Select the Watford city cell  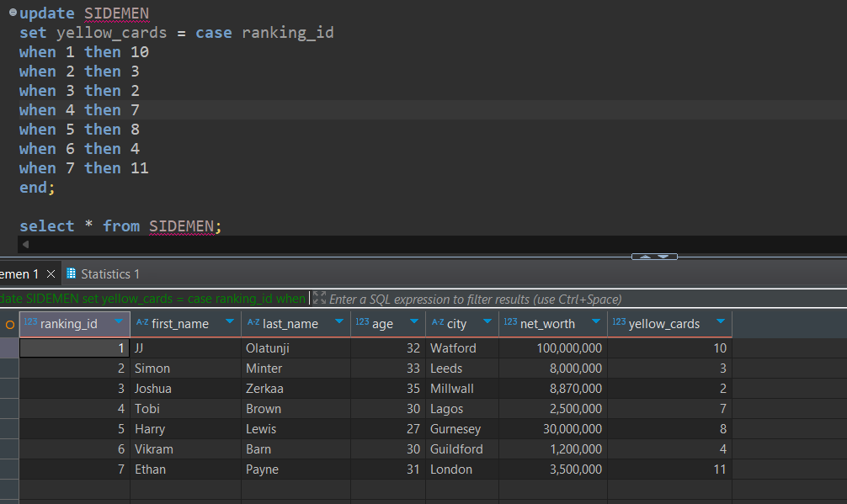[x=462, y=348]
